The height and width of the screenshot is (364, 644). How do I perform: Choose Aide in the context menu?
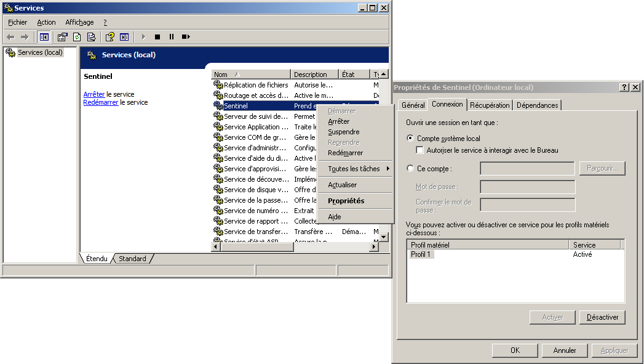(356, 217)
